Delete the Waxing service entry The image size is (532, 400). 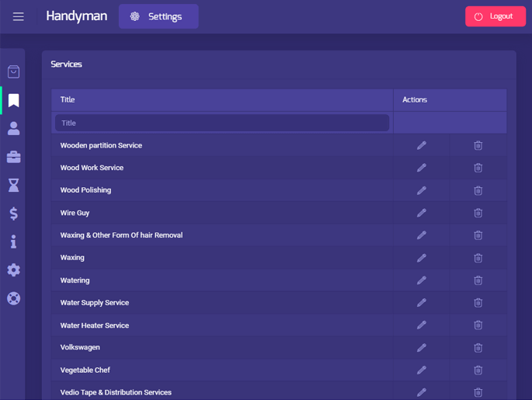coord(478,258)
